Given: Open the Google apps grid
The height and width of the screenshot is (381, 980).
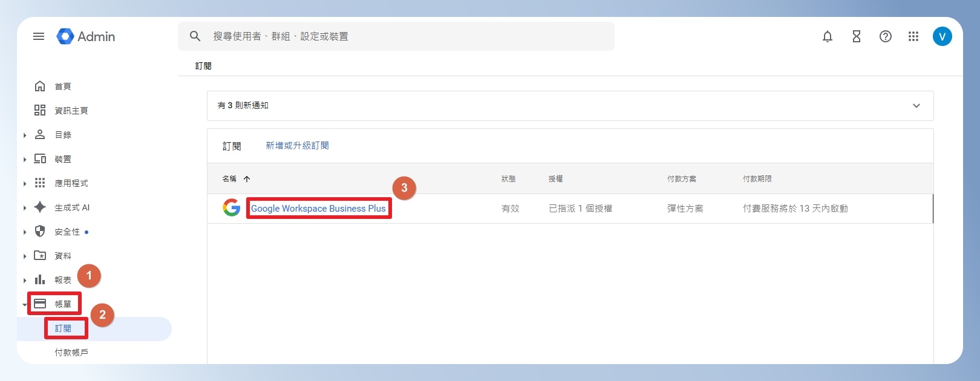Looking at the screenshot, I should (913, 36).
